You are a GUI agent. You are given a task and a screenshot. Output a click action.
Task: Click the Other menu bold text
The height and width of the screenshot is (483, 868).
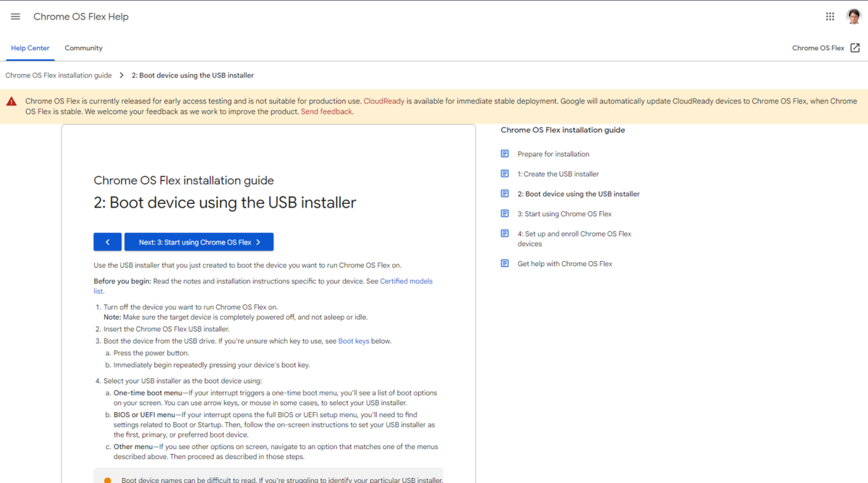coord(134,447)
